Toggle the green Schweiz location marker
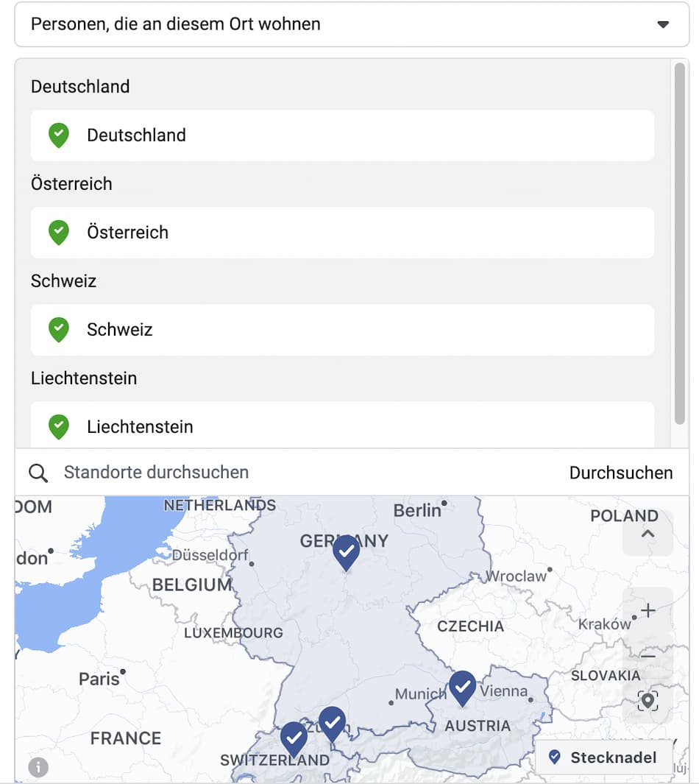This screenshot has width=699, height=784. (x=59, y=330)
